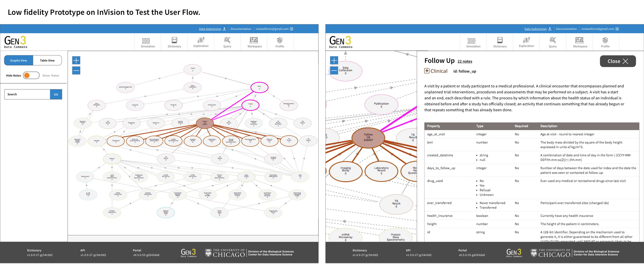Open Dictionary in left prototype nav
The width and height of the screenshot is (644, 264).
[x=174, y=42]
